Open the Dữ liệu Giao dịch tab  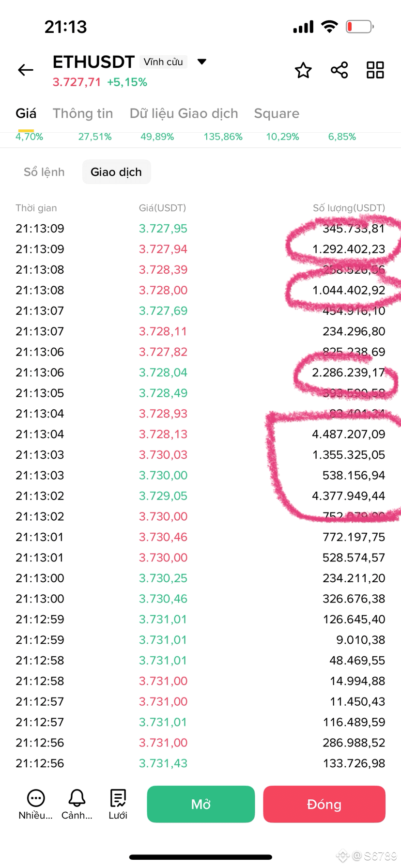(184, 113)
